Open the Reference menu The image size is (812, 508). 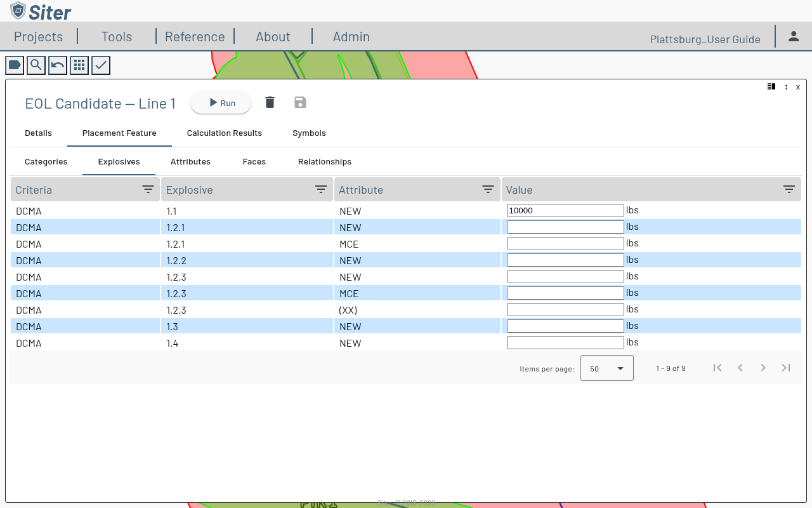coord(195,37)
